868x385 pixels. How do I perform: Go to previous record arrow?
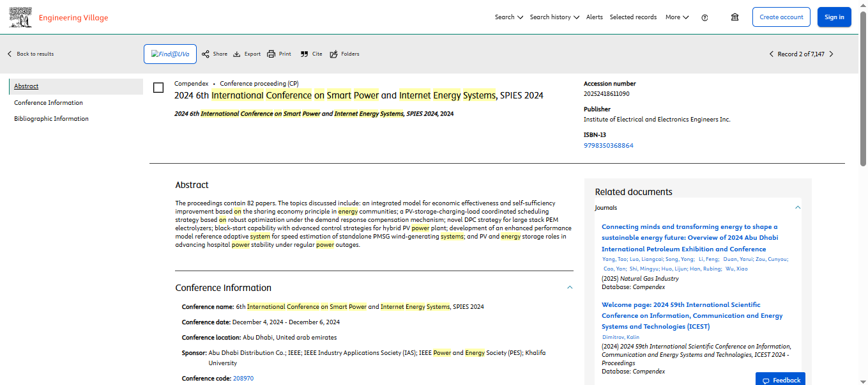[771, 54]
